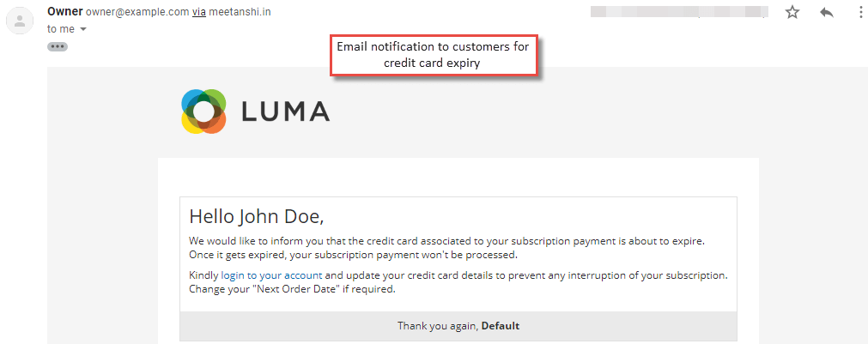Screen dimensions: 868x344
Task: Click the LUMA wordmark text
Action: tap(285, 112)
